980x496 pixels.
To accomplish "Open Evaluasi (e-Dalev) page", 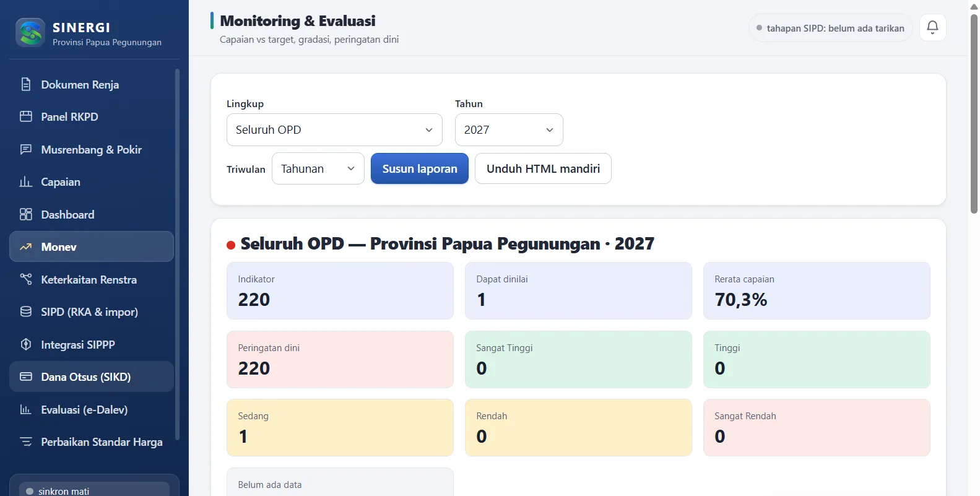I will pyautogui.click(x=92, y=409).
